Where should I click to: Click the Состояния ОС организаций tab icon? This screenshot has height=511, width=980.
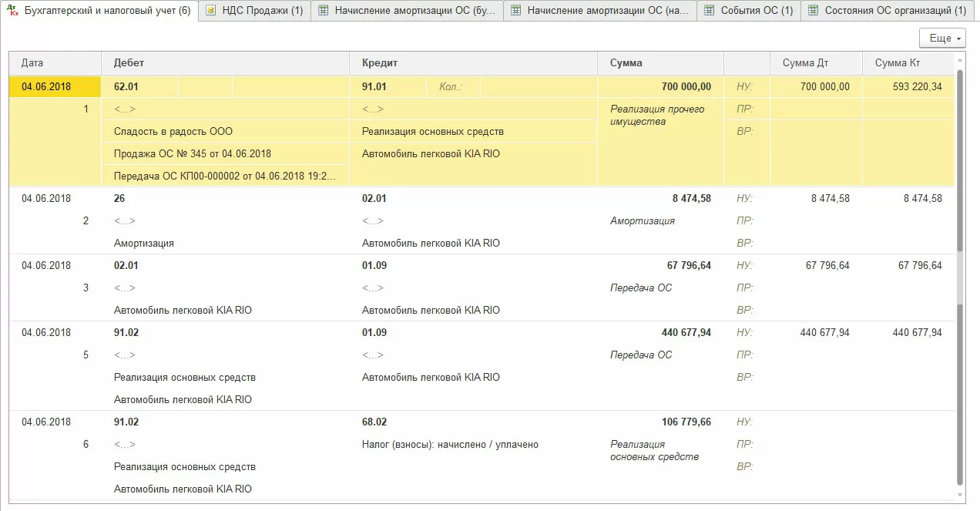pos(812,11)
